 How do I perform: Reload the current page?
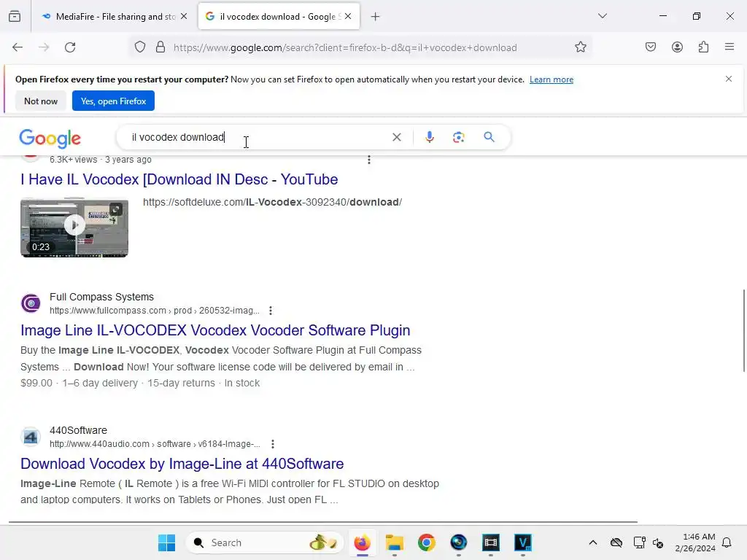[x=70, y=47]
